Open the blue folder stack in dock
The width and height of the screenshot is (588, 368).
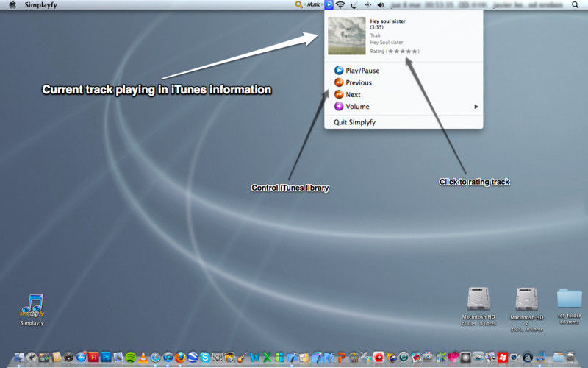pyautogui.click(x=559, y=357)
